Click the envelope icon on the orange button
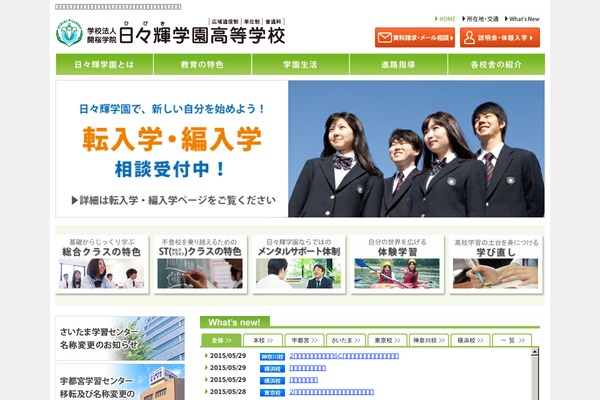Viewport: 600px width, 400px height. click(385, 38)
